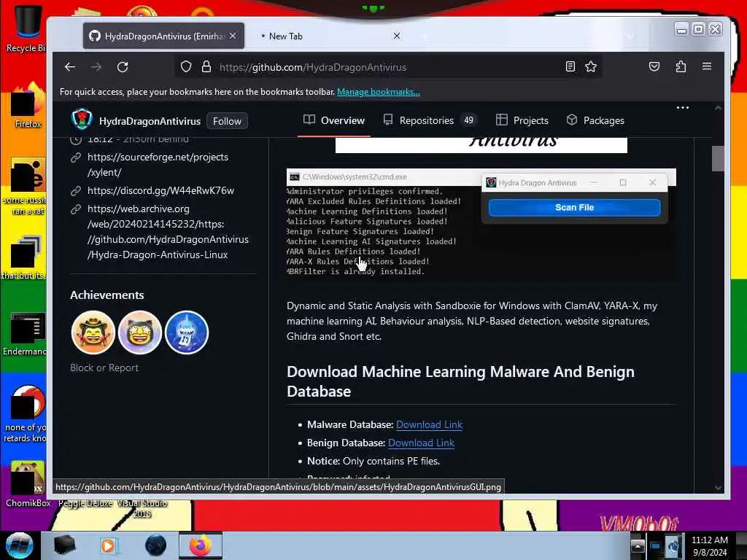
Task: Click the Hydra Dragon Antivirus GUI screenshot image
Action: pyautogui.click(x=481, y=226)
